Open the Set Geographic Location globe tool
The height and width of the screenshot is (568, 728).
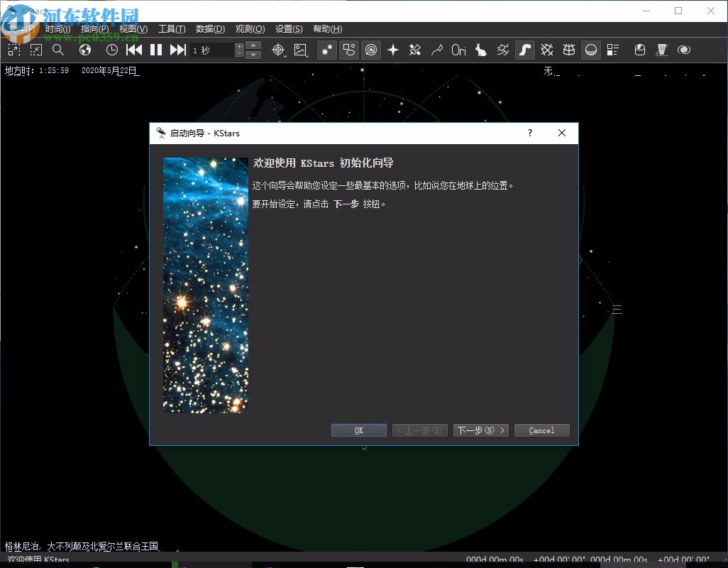tap(84, 50)
